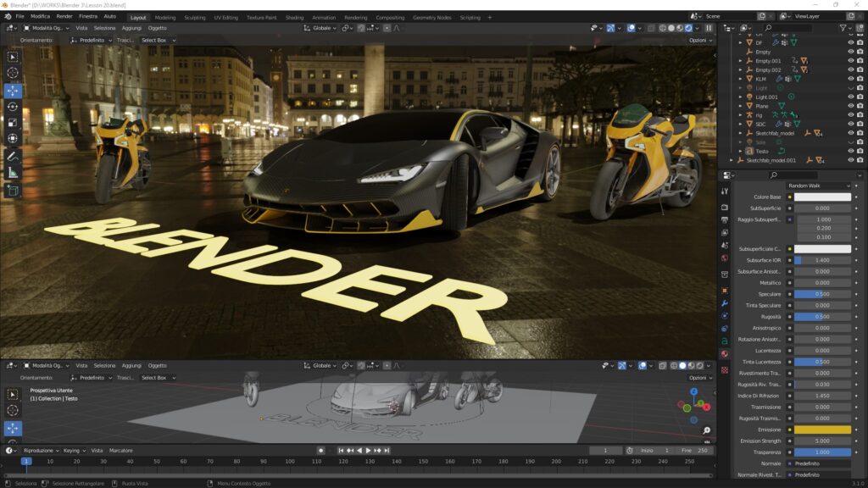Click the zoom magnifier in lower viewport
The image size is (868, 488).
coord(706,430)
